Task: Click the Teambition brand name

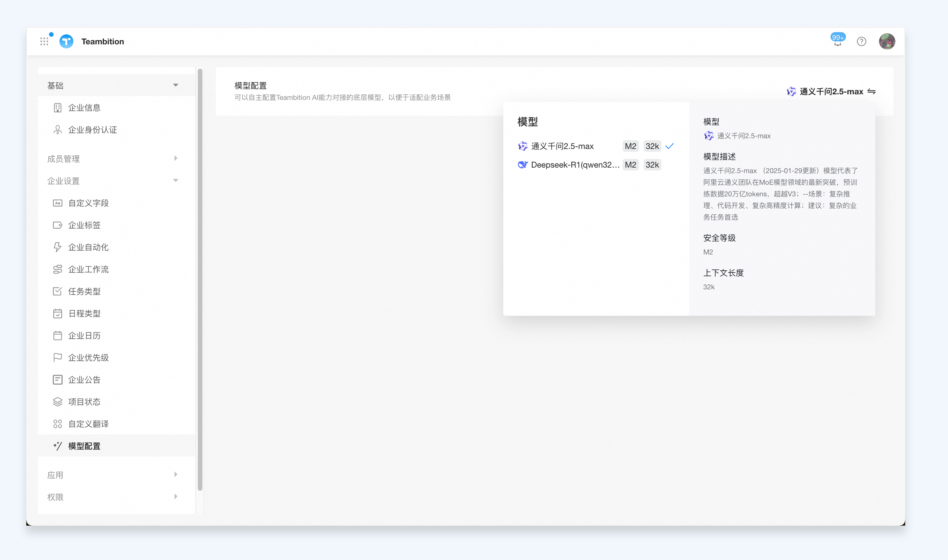Action: click(x=103, y=41)
